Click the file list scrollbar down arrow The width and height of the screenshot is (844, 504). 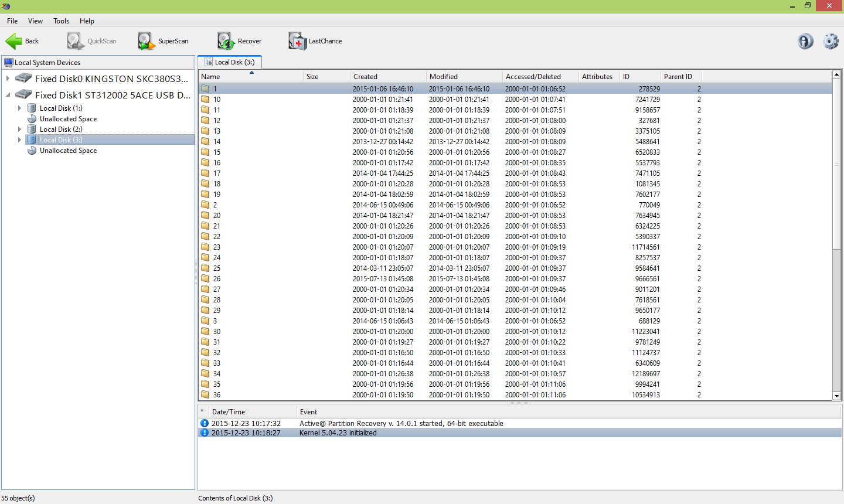point(837,396)
